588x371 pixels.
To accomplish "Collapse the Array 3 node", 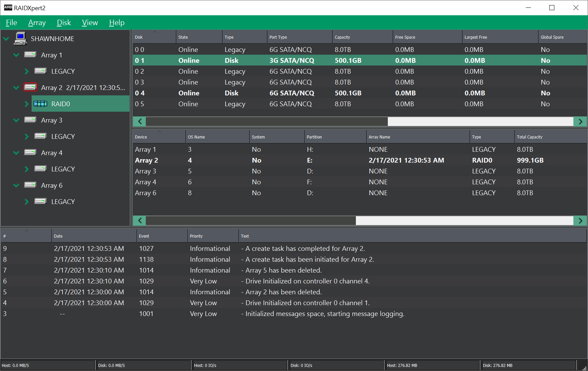I will (16, 120).
